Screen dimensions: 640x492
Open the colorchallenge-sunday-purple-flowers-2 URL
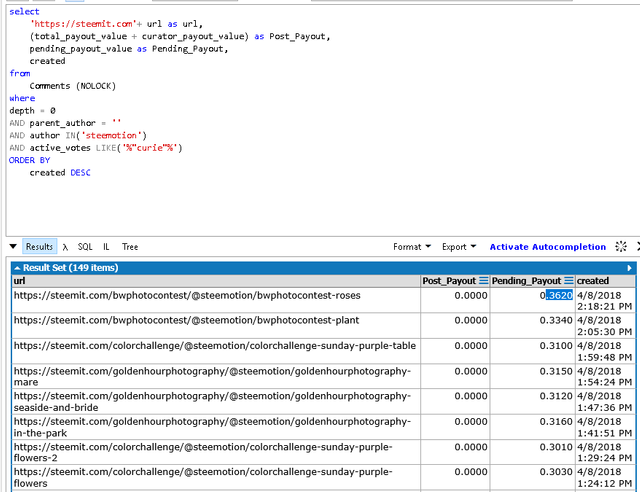[203, 452]
